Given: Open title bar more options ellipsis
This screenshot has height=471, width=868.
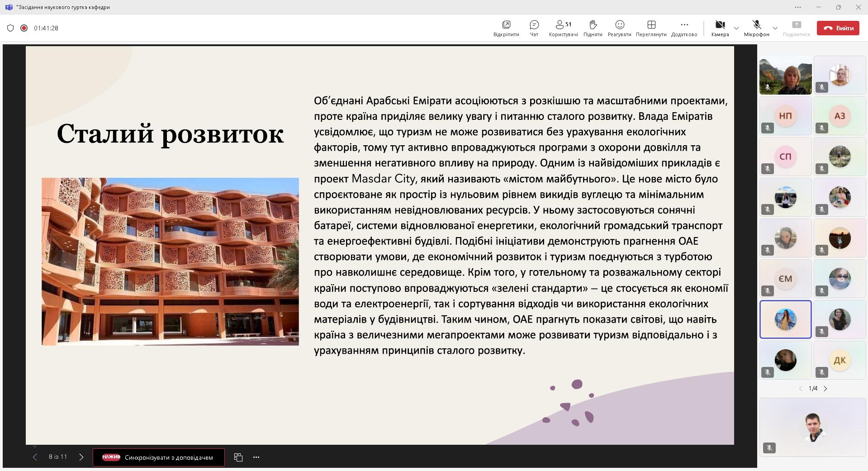Looking at the screenshot, I should pyautogui.click(x=797, y=7).
